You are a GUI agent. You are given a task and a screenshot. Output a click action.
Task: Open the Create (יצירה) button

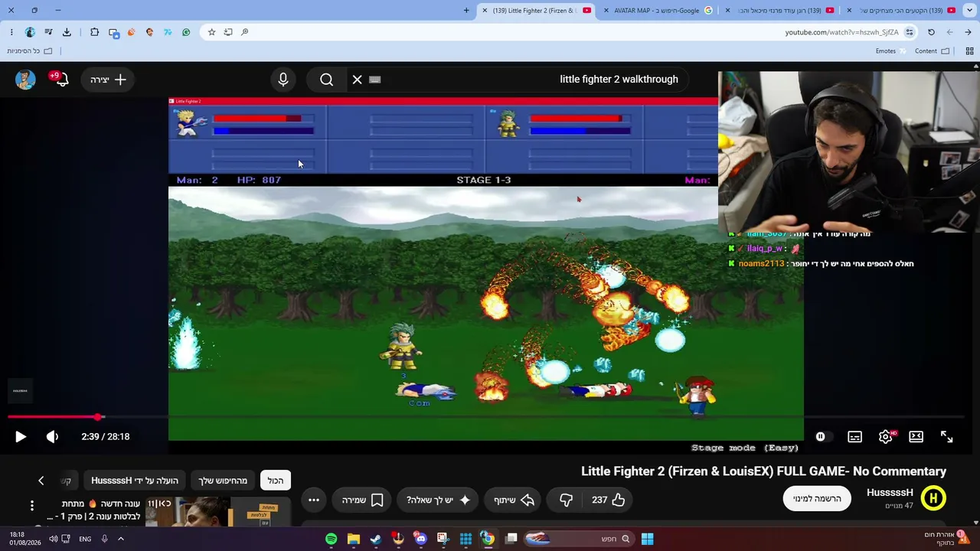[109, 80]
